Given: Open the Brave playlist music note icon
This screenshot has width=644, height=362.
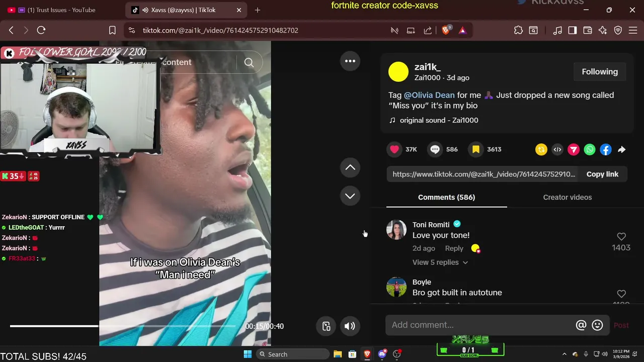Looking at the screenshot, I should (x=557, y=30).
